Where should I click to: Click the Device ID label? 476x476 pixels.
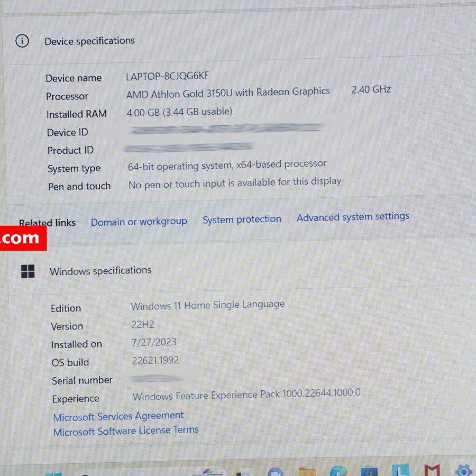(x=67, y=132)
